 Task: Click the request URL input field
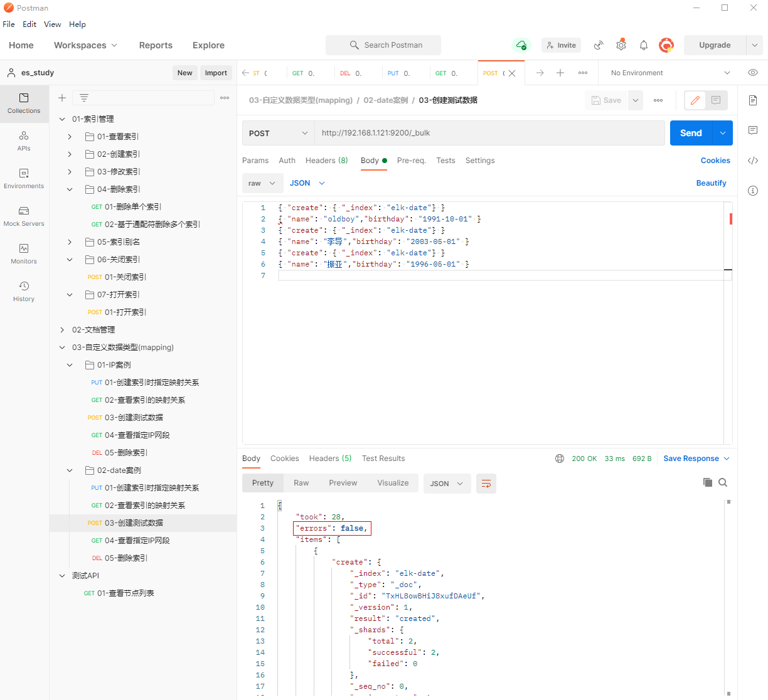[x=489, y=133]
